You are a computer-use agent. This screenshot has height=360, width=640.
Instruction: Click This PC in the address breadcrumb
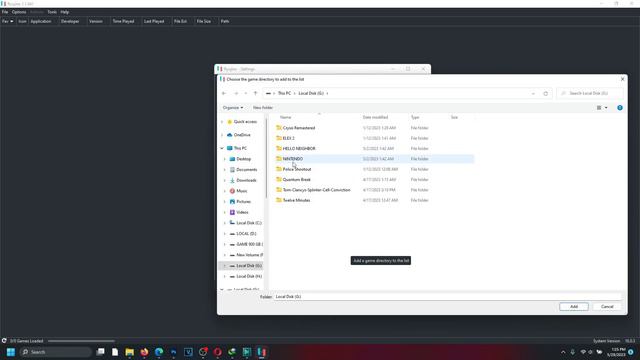pos(284,93)
